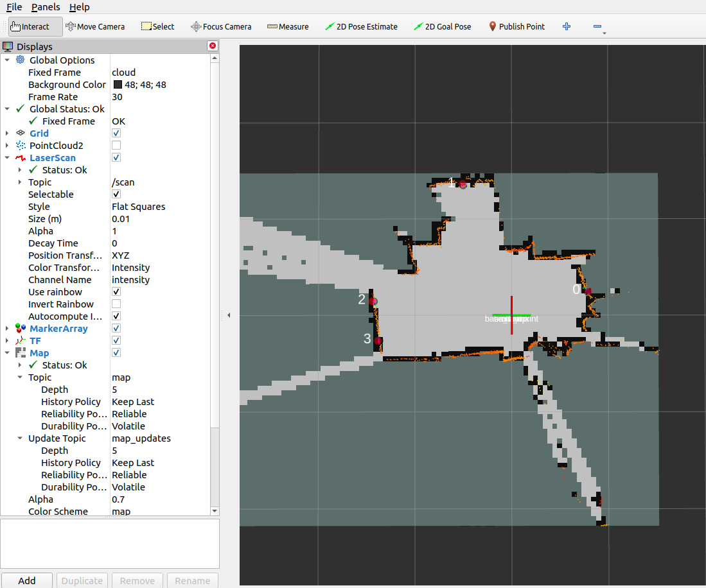Image resolution: width=706 pixels, height=588 pixels.
Task: Click the Add display button
Action: coord(26,580)
